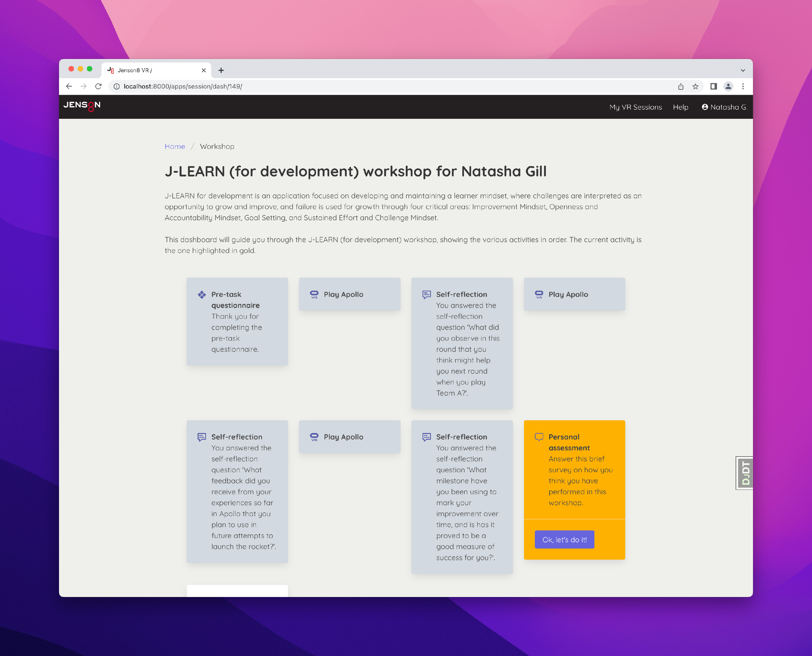The width and height of the screenshot is (812, 656).
Task: Click the Workshop breadcrumb item
Action: pos(217,147)
